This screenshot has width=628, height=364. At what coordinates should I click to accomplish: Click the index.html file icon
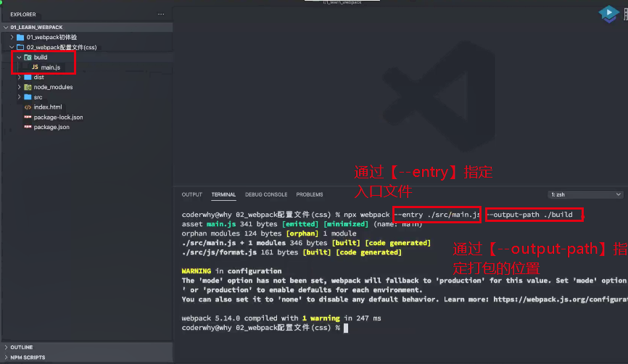(x=28, y=107)
